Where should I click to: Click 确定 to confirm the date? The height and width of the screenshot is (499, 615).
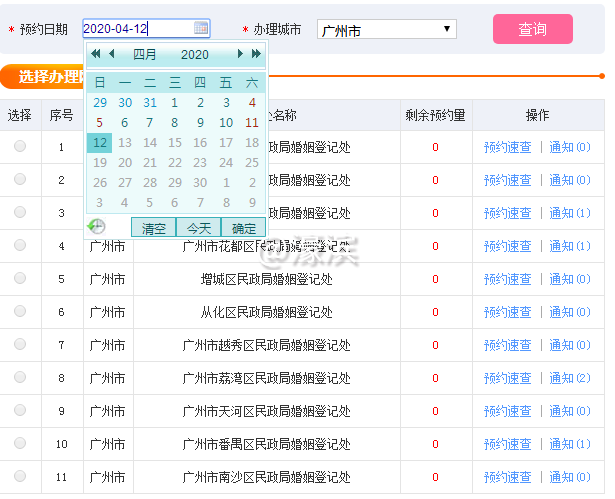click(x=243, y=228)
